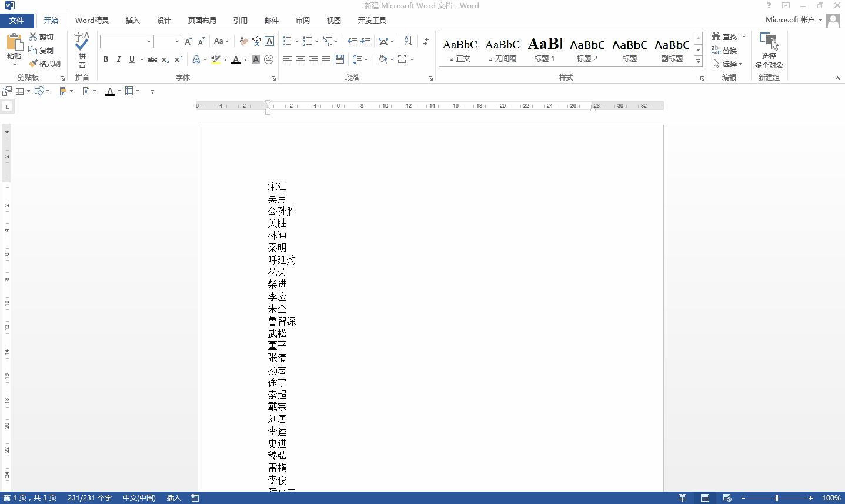Clear all formatting with eraser icon

pyautogui.click(x=243, y=41)
